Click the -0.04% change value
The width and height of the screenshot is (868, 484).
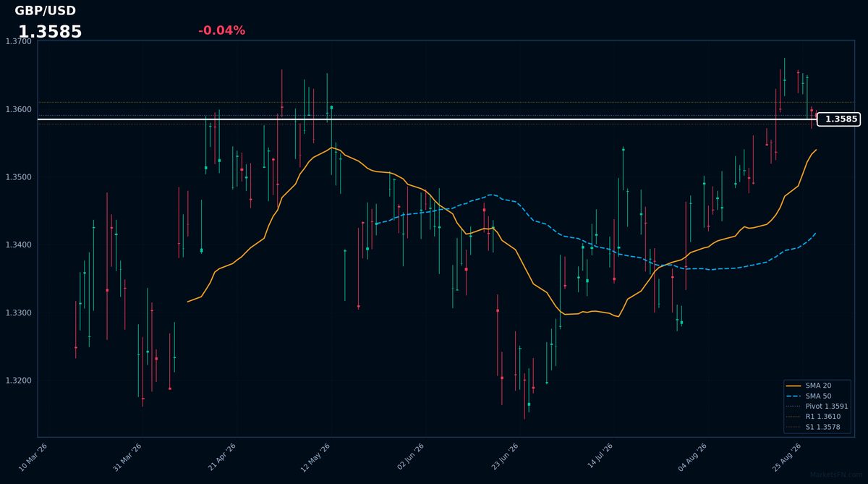[x=221, y=30]
